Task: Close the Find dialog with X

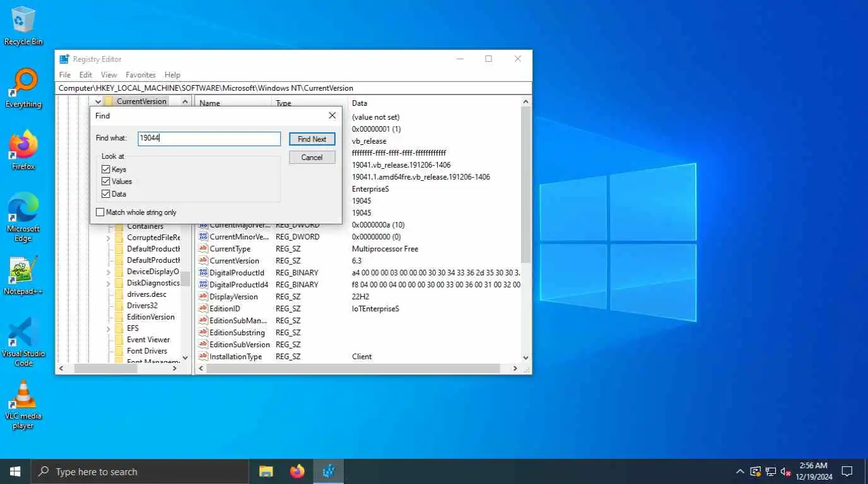Action: point(332,116)
